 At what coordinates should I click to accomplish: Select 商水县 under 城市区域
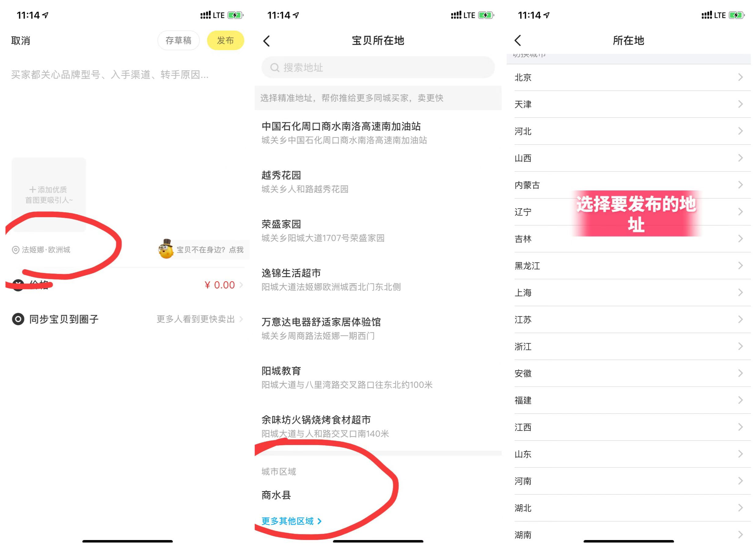coord(276,496)
